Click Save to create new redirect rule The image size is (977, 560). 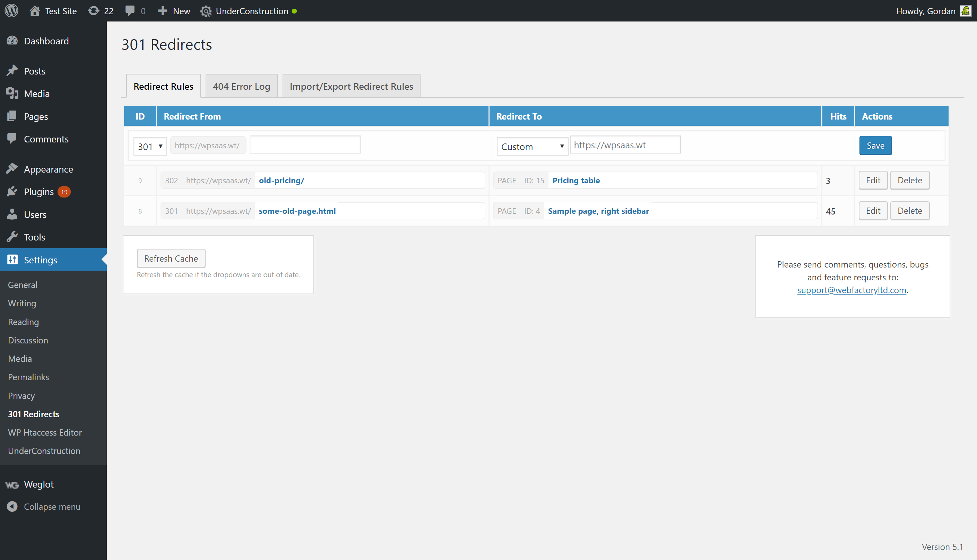(x=875, y=145)
